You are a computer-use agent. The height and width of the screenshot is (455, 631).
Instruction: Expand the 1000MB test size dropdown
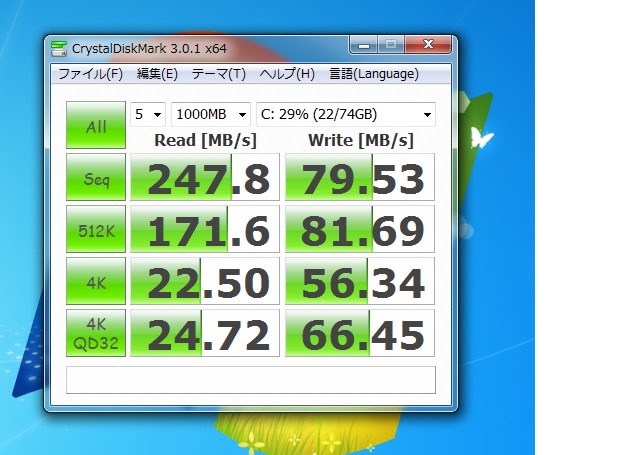pyautogui.click(x=211, y=114)
